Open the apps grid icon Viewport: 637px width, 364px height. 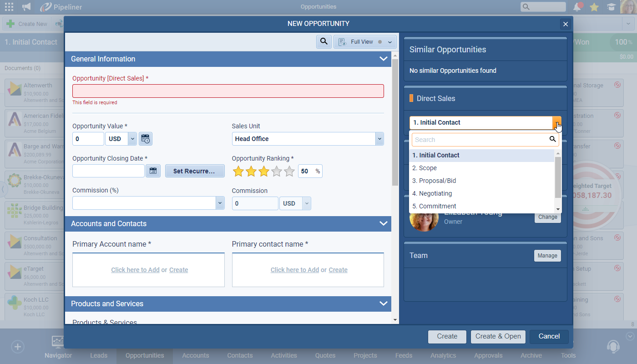click(9, 7)
